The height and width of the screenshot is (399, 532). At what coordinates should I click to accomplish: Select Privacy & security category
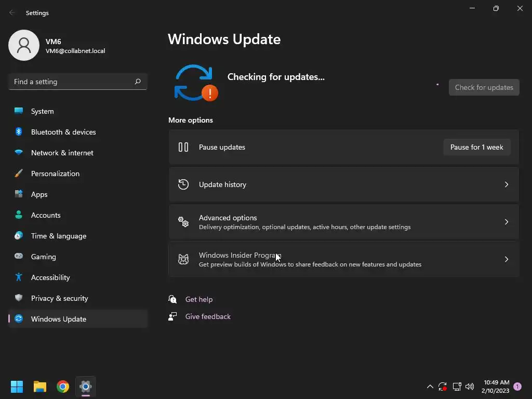tap(78, 298)
